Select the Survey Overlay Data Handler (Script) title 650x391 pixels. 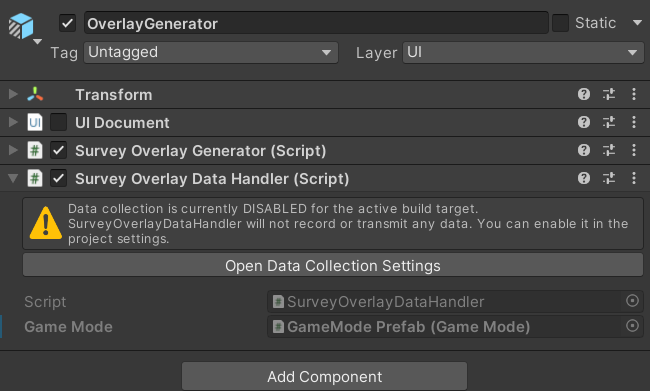(x=212, y=179)
